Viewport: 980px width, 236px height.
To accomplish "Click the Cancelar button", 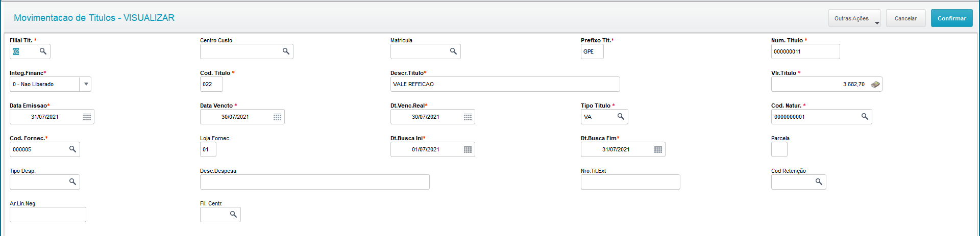I will tap(905, 18).
